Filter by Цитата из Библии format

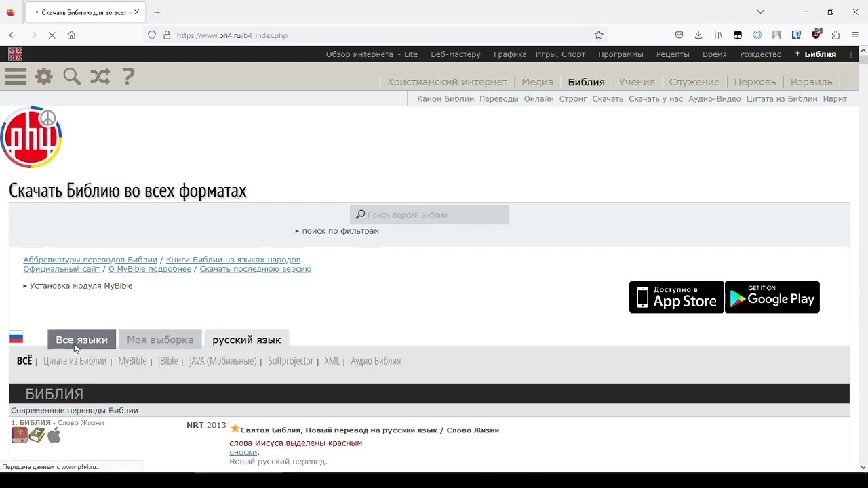click(75, 361)
